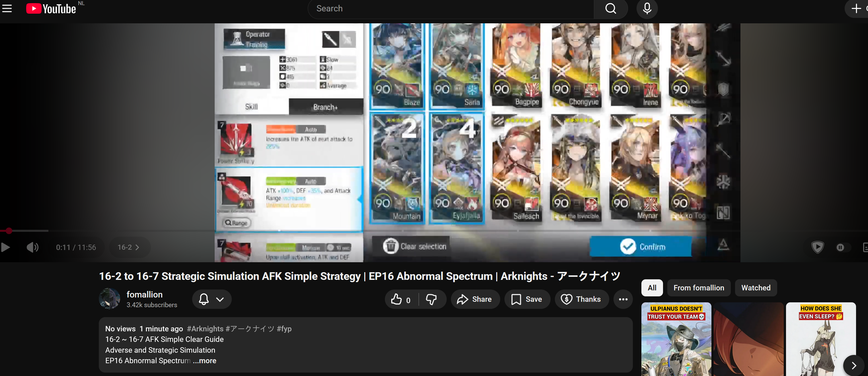Image resolution: width=868 pixels, height=376 pixels.
Task: Open the three-dot more actions menu
Action: [x=623, y=299]
